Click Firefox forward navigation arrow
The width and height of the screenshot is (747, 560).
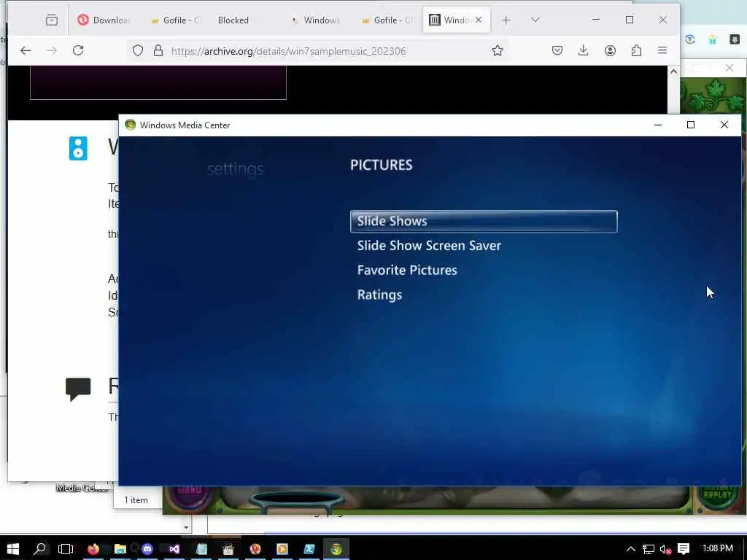click(x=52, y=50)
